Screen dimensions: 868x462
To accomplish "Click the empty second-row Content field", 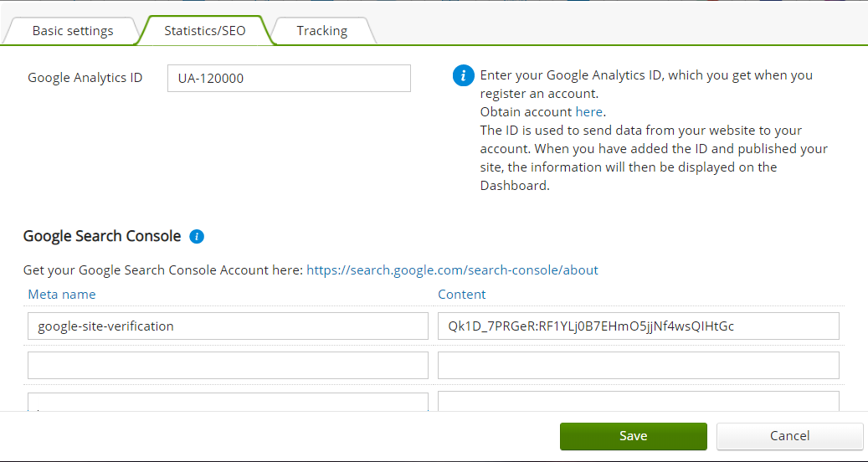I will 638,365.
